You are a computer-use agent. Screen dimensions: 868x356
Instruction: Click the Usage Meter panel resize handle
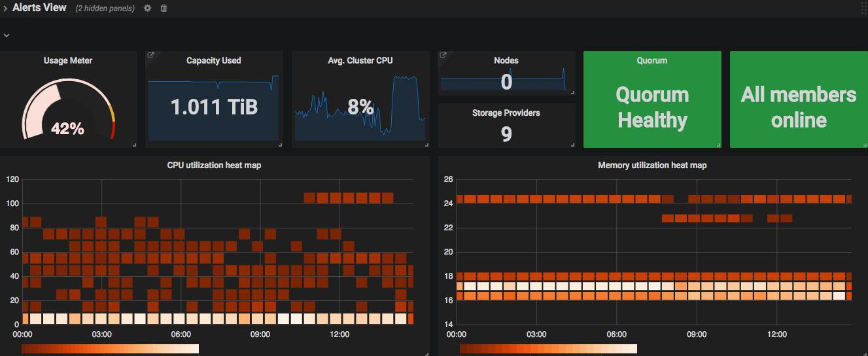[x=133, y=145]
